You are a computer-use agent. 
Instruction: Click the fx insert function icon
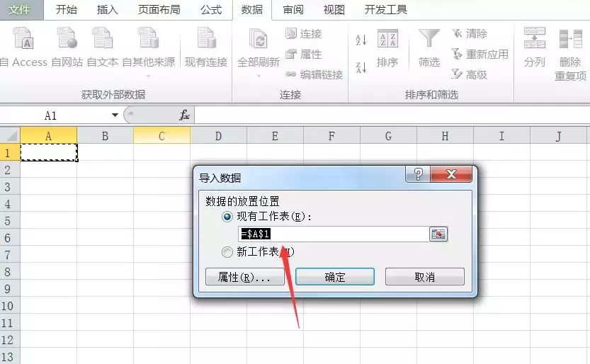(184, 115)
